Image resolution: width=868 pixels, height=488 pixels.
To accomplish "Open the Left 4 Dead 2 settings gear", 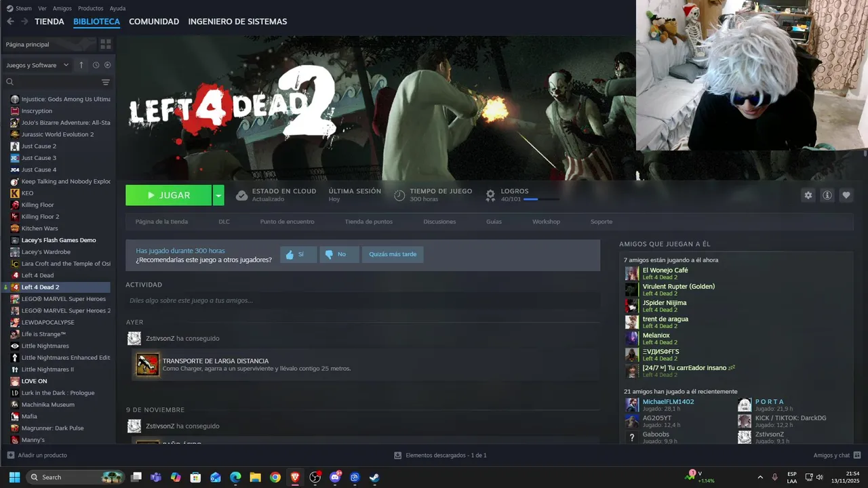I will (808, 195).
